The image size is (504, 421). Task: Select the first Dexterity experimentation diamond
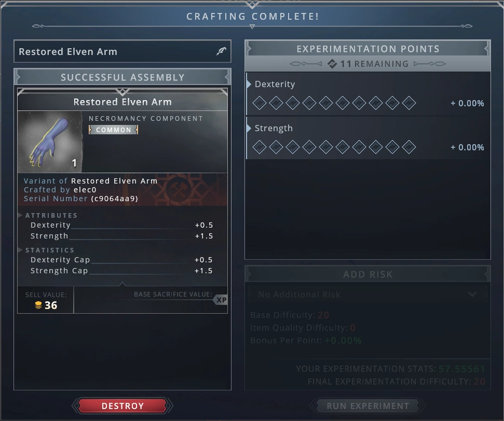point(260,103)
